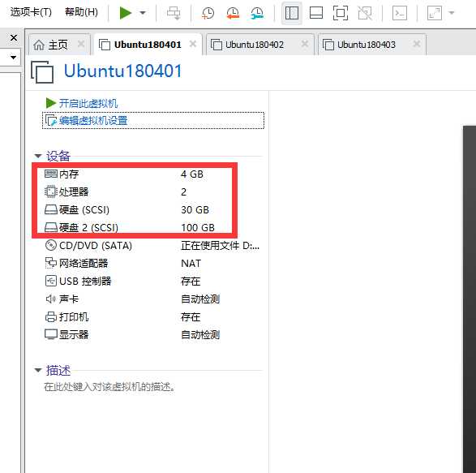Click the NAT network value
This screenshot has height=473, width=476.
(x=191, y=263)
